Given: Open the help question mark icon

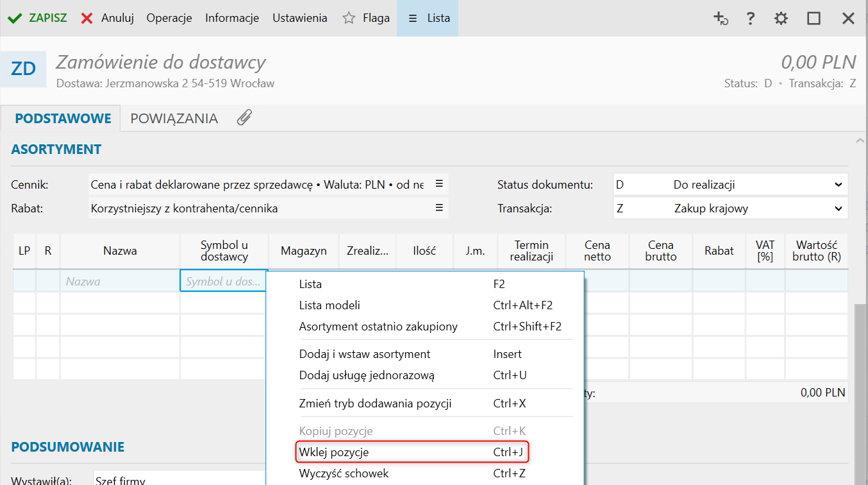Looking at the screenshot, I should click(x=750, y=19).
